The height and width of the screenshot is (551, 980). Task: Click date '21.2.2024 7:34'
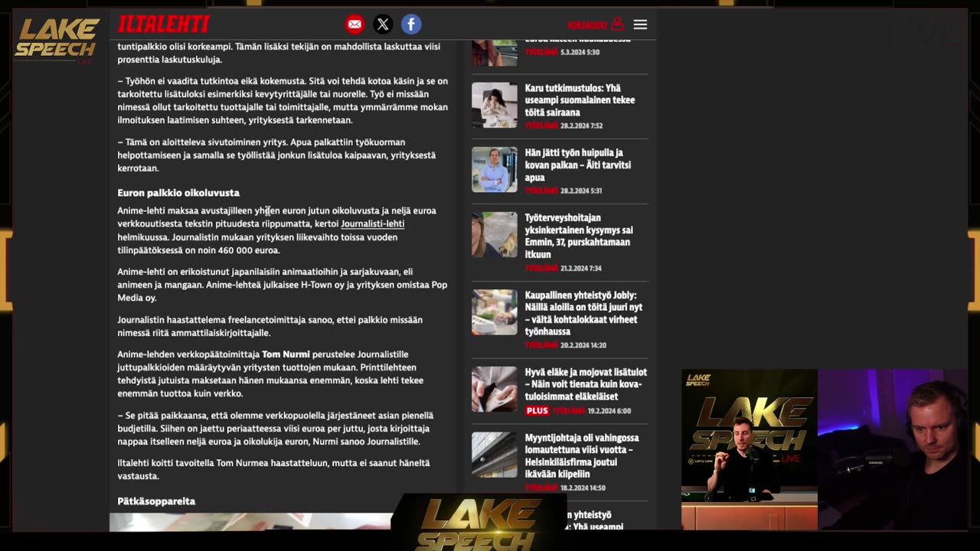coord(581,268)
